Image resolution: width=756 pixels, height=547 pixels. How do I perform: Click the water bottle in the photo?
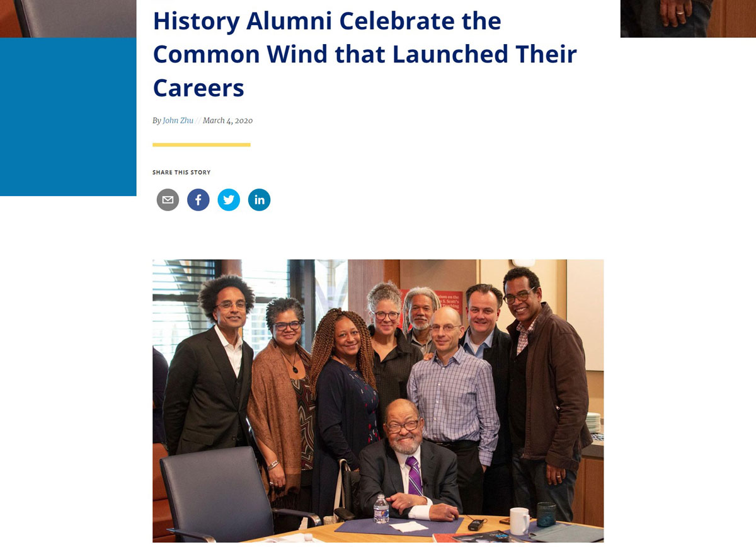tap(381, 509)
